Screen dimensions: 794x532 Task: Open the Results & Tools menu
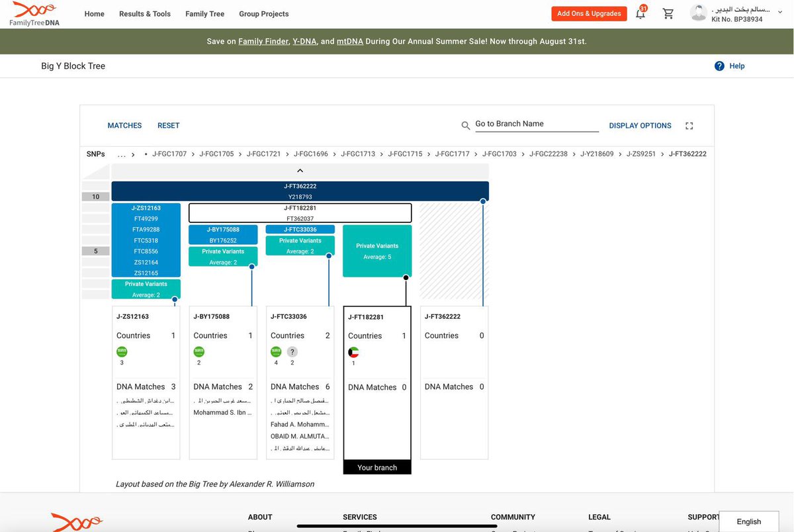click(x=145, y=14)
